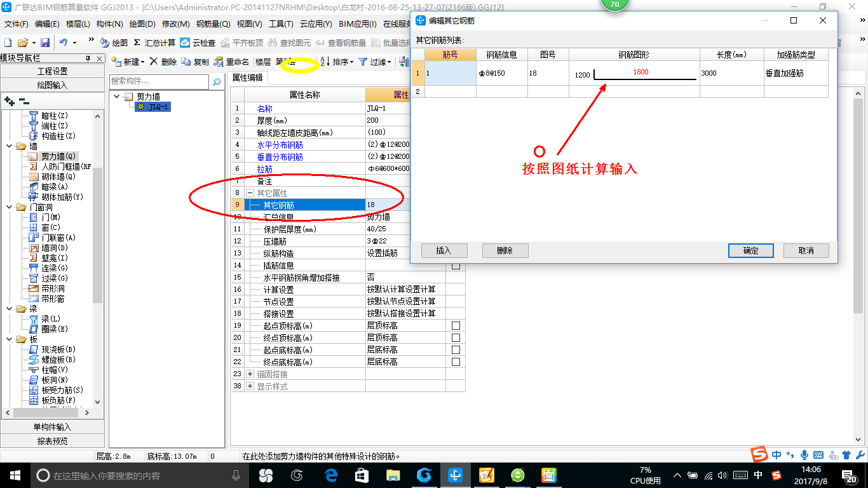Viewport: 868px width, 488px height.
Task: Close the 模块导航栏 panel
Action: 98,58
